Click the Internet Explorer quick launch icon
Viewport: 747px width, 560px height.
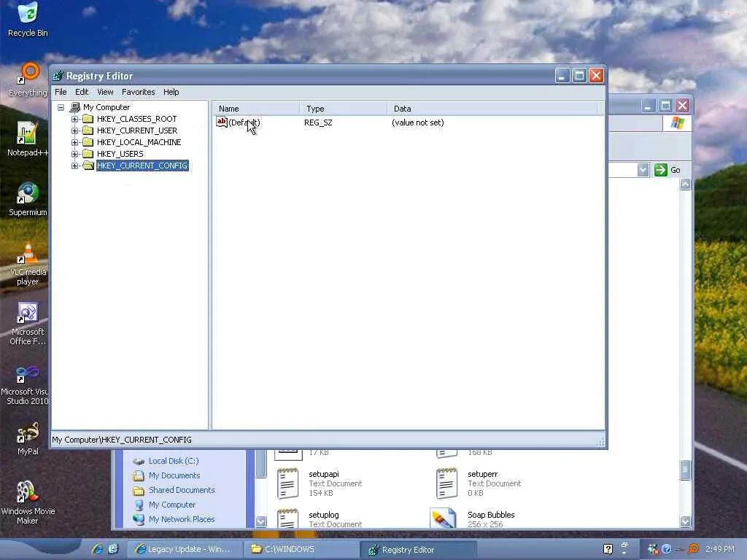[98, 549]
